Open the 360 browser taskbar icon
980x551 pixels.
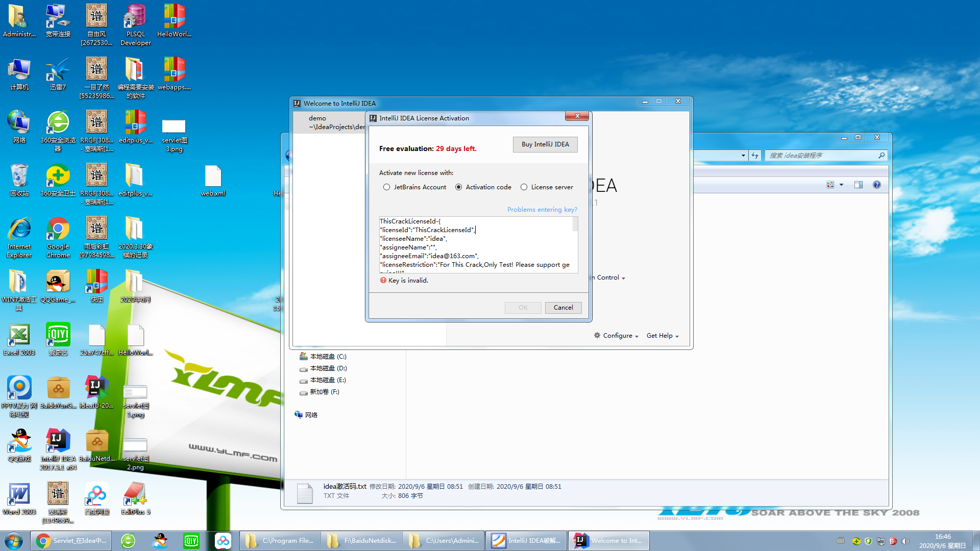point(128,541)
